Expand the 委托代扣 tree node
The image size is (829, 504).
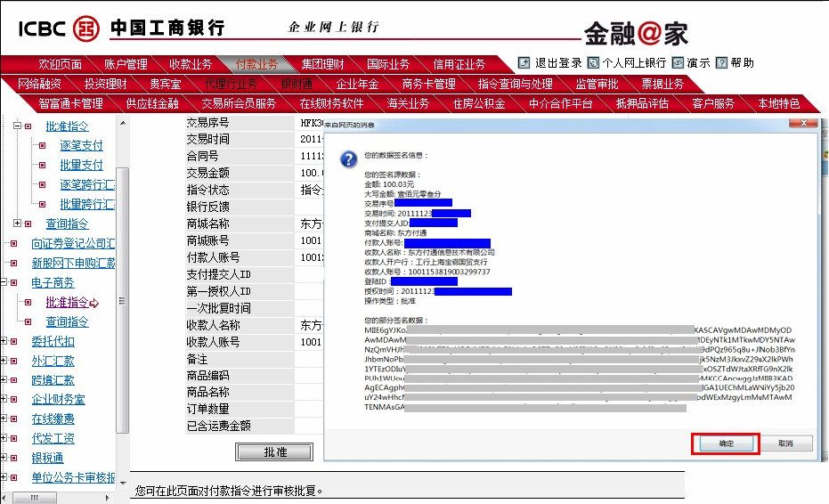click(x=3, y=341)
